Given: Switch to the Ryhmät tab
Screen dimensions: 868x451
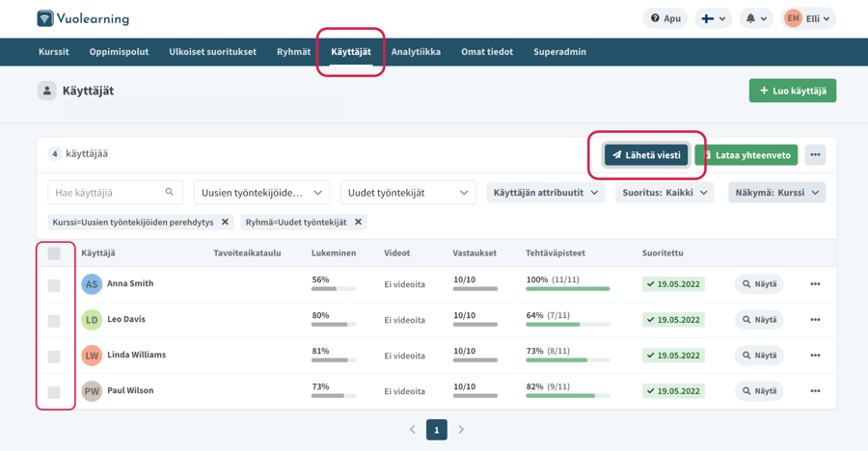Looking at the screenshot, I should [293, 52].
